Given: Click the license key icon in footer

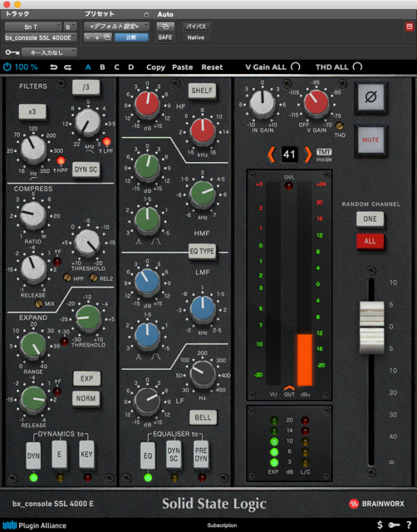Looking at the screenshot, I should coord(393,525).
